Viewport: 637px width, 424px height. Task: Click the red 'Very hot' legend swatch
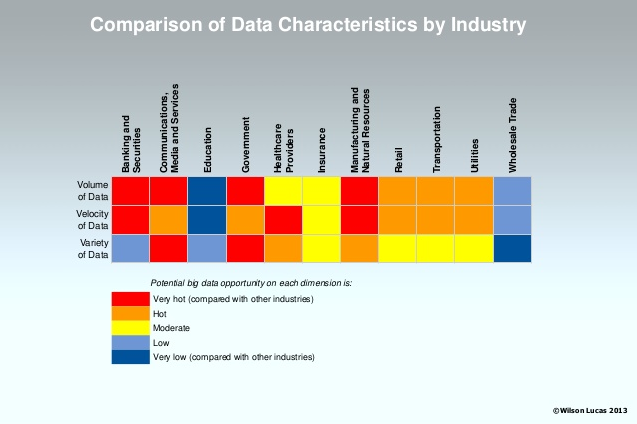point(130,299)
